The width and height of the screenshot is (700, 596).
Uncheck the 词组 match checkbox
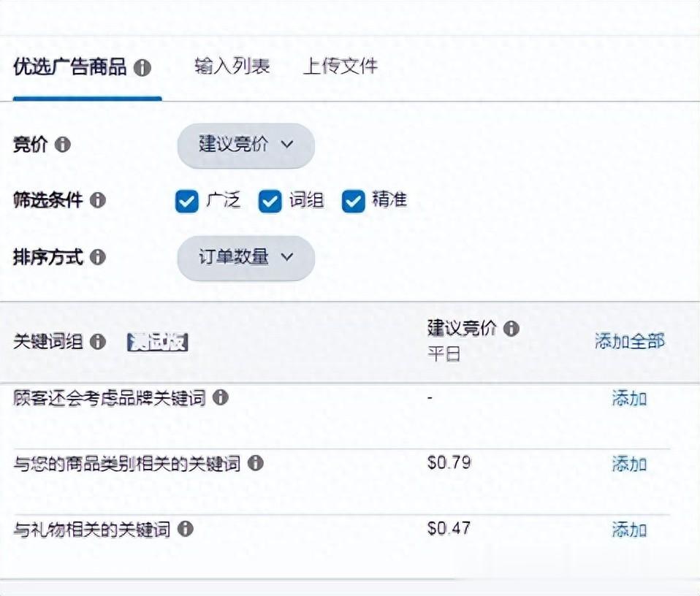tap(270, 202)
